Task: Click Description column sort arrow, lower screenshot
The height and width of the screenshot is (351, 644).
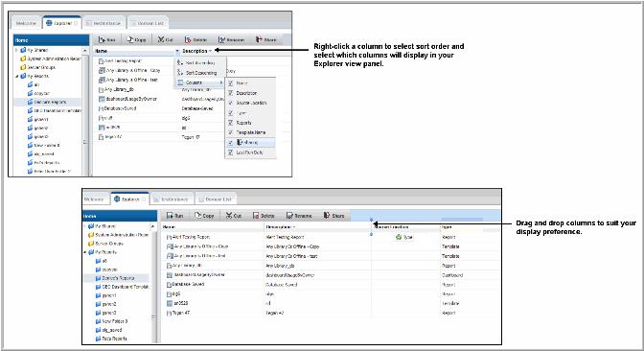Action: [293, 227]
